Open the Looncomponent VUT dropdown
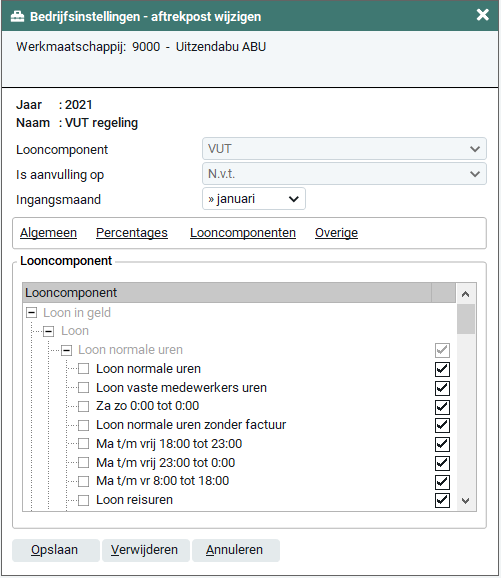This screenshot has width=501, height=578. point(344,149)
